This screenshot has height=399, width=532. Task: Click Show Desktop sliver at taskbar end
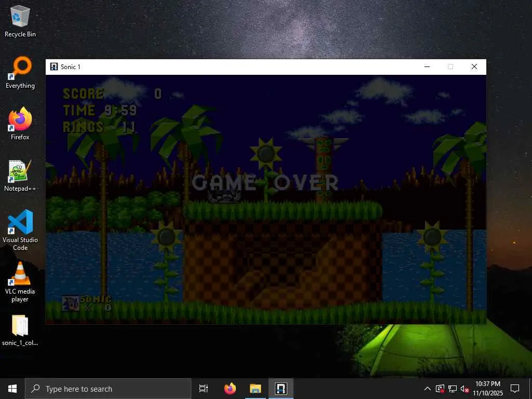530,389
